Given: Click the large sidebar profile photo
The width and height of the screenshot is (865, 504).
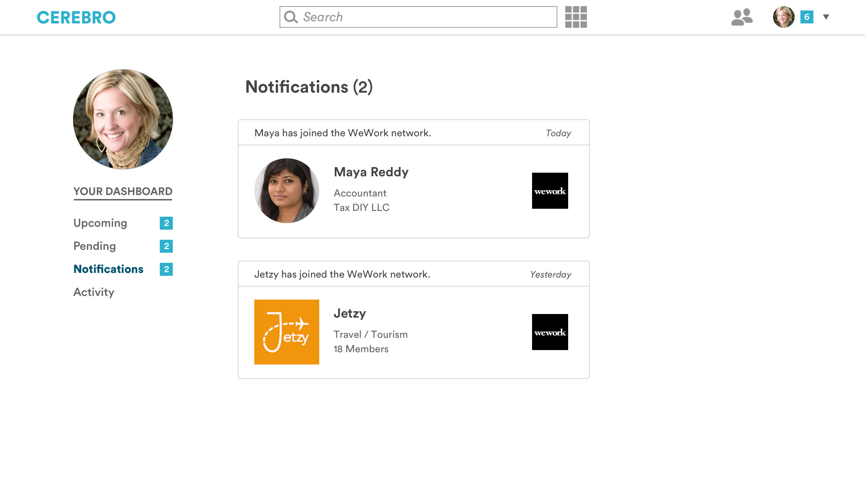Looking at the screenshot, I should (x=123, y=119).
